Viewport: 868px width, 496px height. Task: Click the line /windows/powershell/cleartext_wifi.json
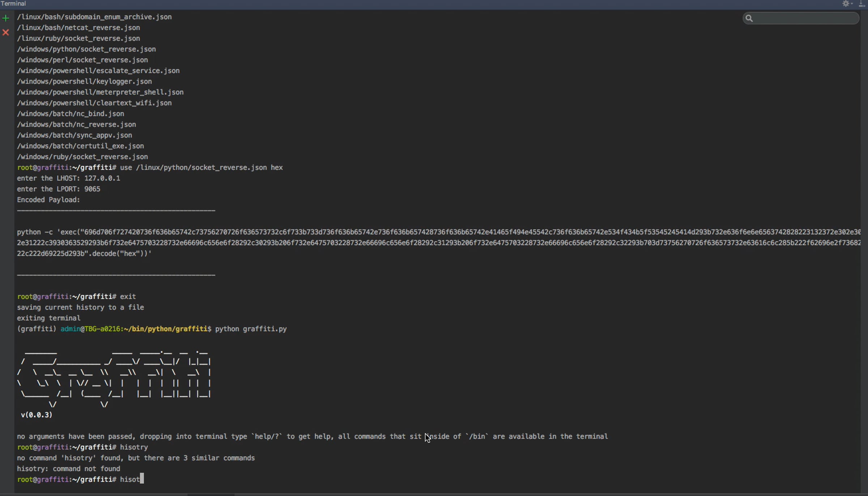click(94, 103)
